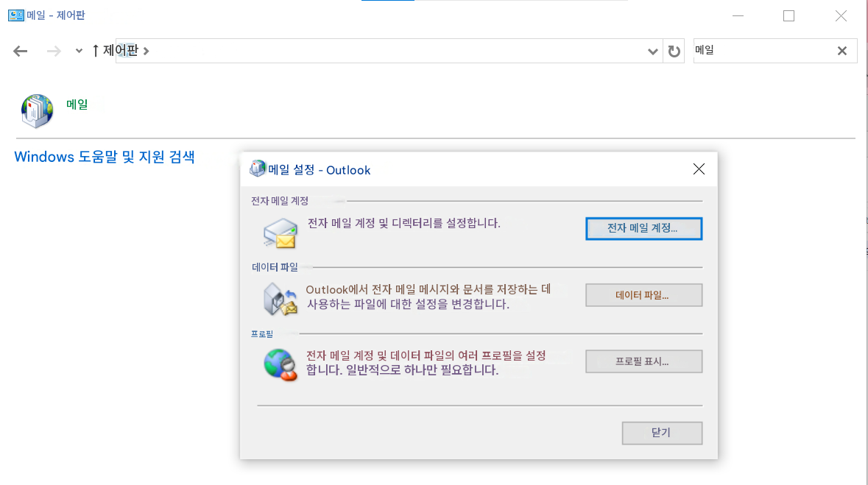Click the profile setup description text

(426, 363)
